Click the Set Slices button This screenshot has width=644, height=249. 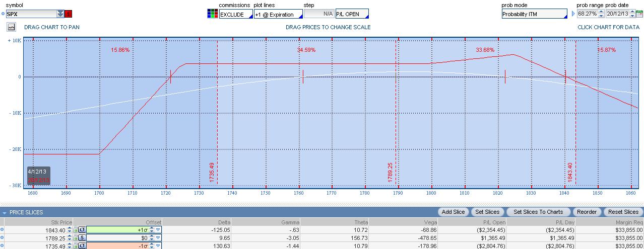point(487,212)
